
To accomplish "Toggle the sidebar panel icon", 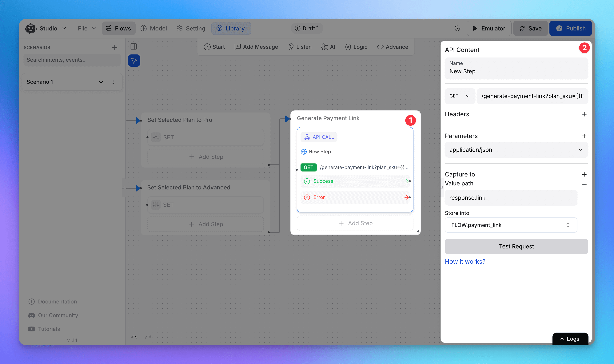I will [x=134, y=47].
